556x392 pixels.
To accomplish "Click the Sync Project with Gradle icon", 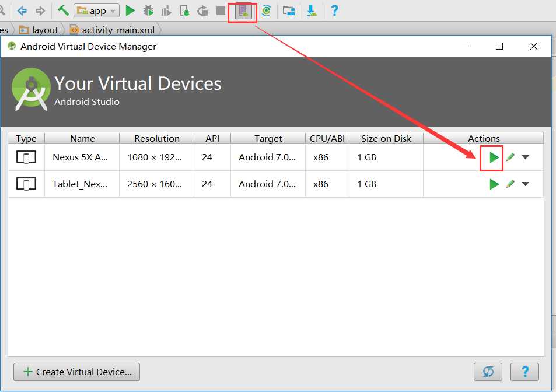I will 266,11.
